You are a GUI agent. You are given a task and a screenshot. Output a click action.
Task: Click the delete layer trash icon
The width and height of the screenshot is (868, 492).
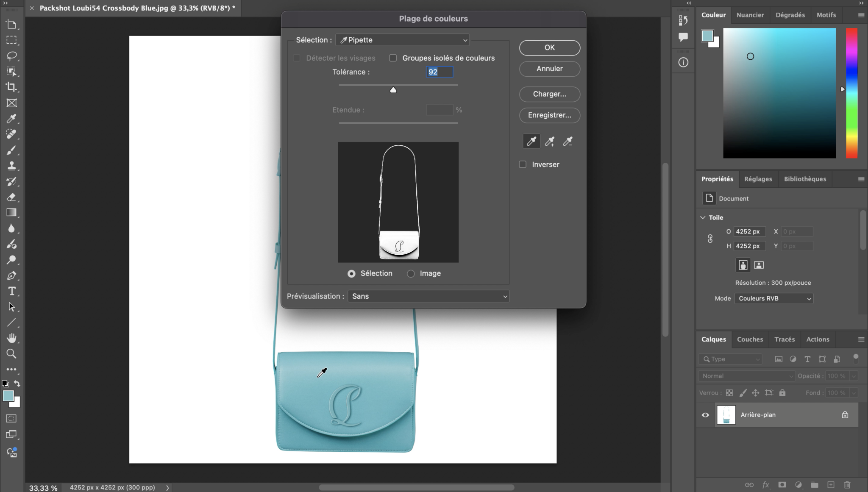847,484
